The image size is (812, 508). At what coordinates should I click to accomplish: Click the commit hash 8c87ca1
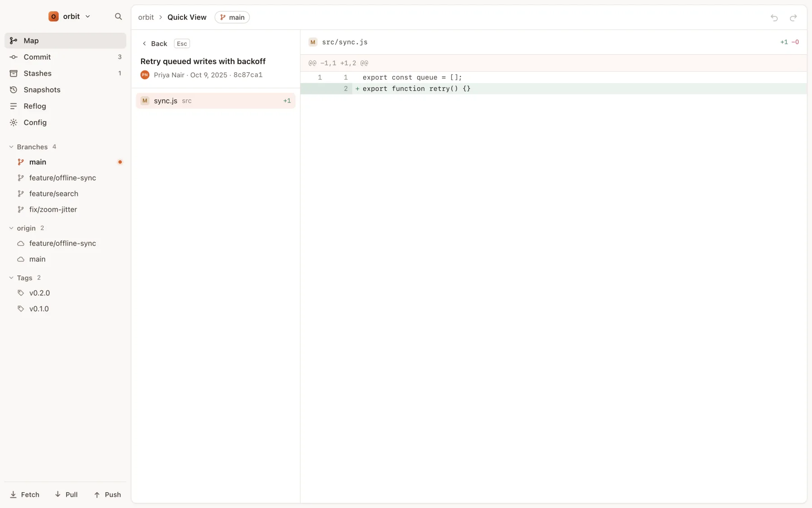point(248,75)
